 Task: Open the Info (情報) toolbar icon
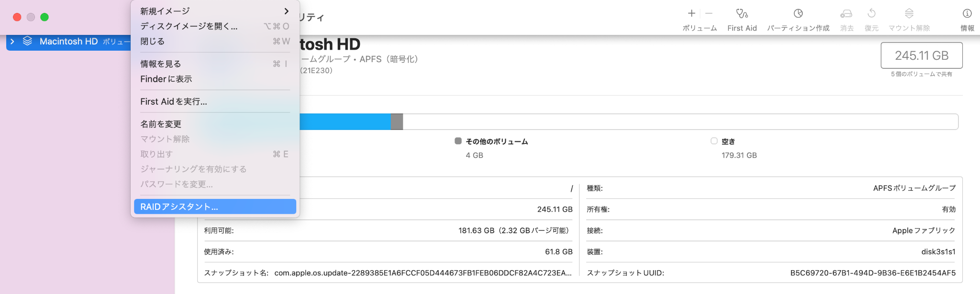[967, 13]
